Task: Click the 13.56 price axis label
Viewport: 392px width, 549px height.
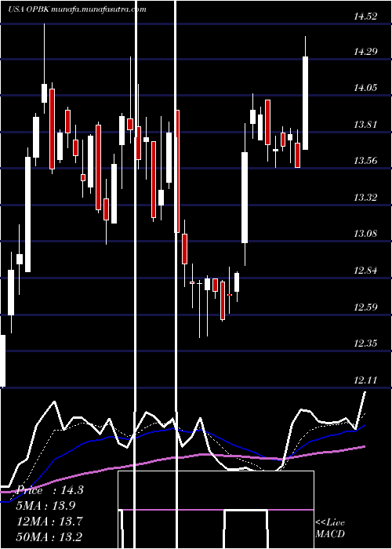Action: [365, 161]
